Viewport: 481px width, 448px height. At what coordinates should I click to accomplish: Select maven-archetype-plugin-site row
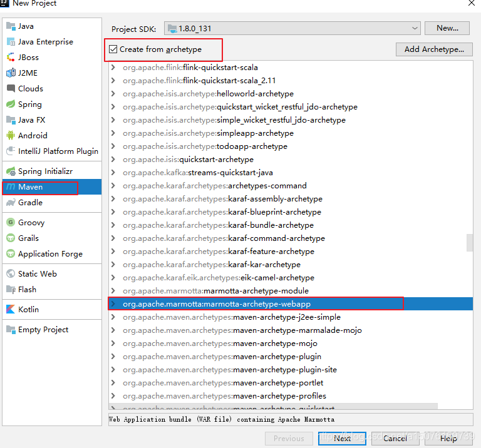click(291, 370)
